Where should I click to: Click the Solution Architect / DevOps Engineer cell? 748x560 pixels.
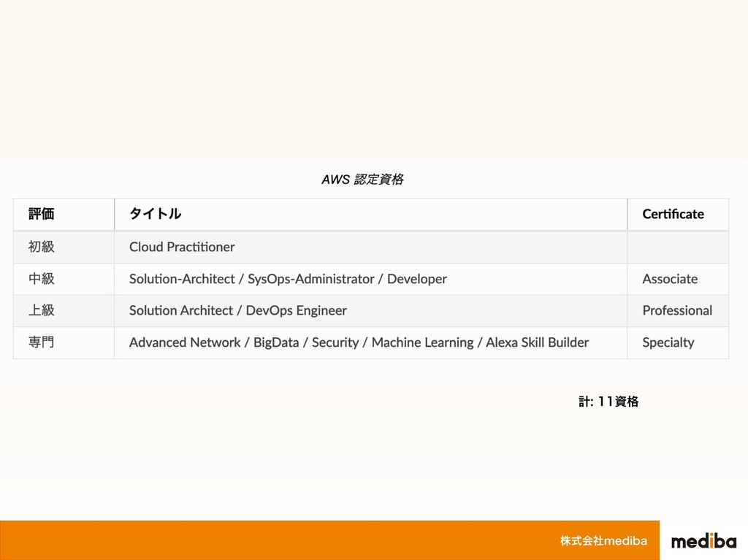[x=370, y=310]
